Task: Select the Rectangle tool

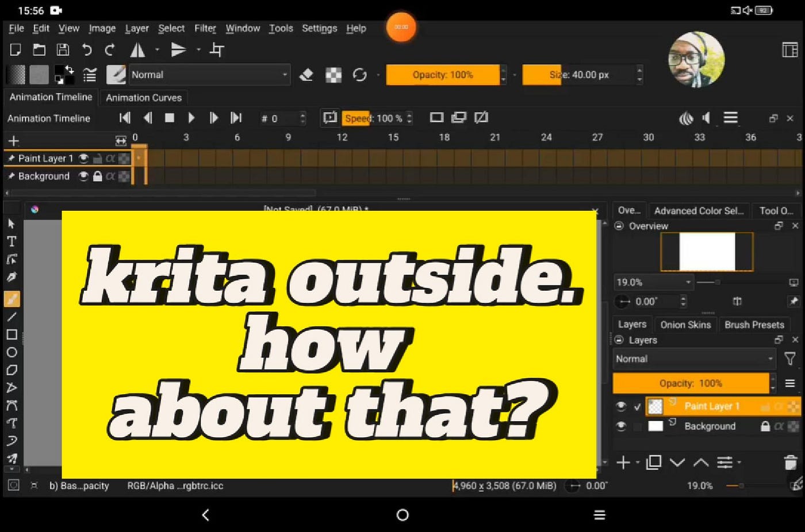Action: point(11,334)
